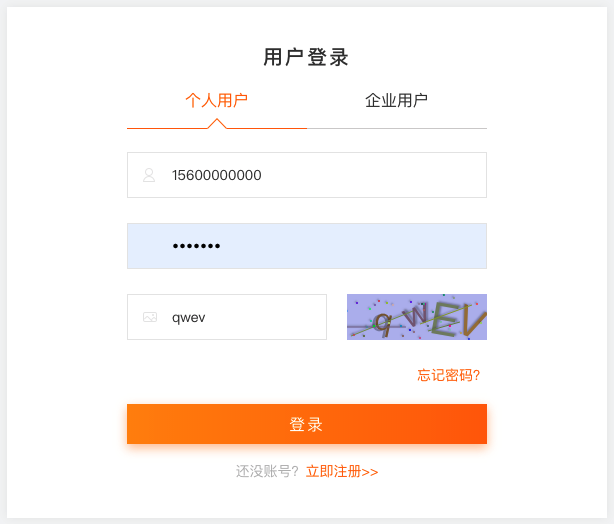The height and width of the screenshot is (524, 614).
Task: Switch to the 企业用户 tab
Action: click(x=396, y=101)
